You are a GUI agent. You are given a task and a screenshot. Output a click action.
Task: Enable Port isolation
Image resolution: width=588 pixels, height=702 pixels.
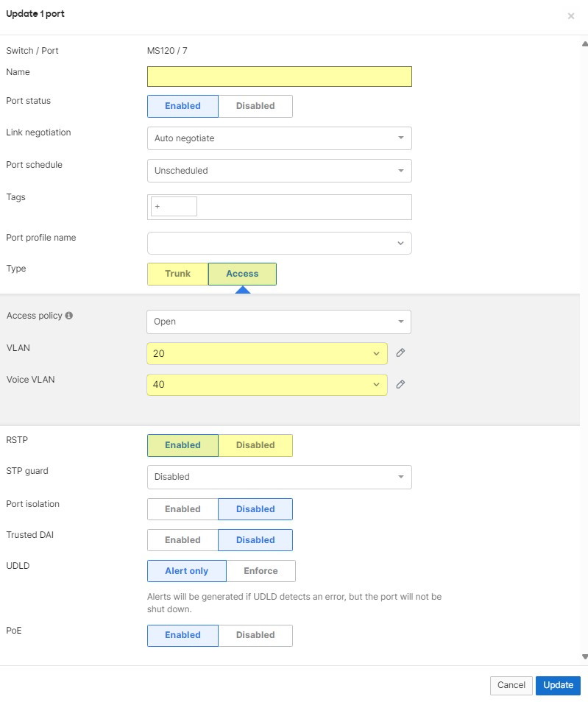[183, 508]
